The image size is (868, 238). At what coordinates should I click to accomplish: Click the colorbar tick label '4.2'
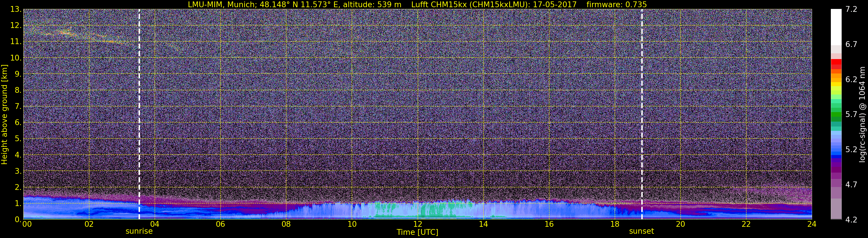[x=851, y=220]
